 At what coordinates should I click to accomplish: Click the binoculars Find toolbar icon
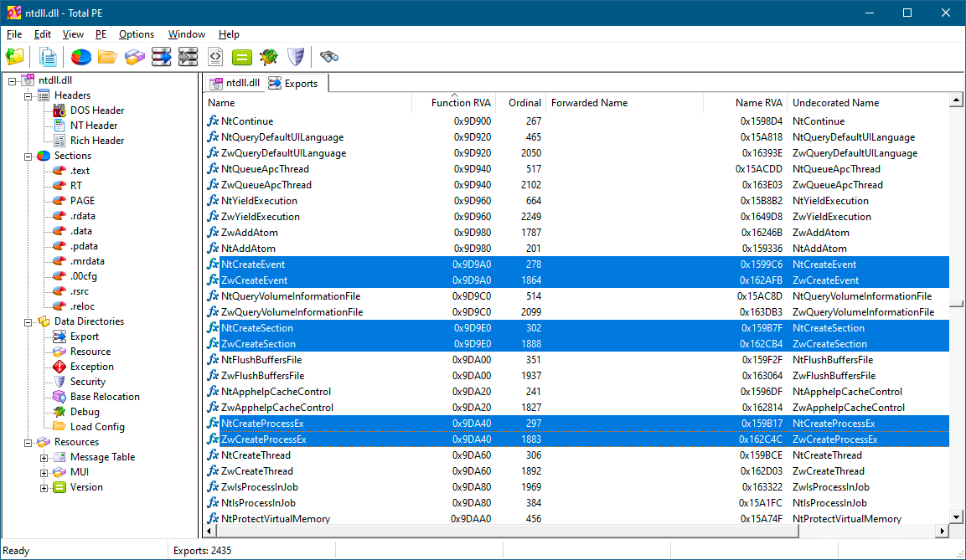pos(329,57)
